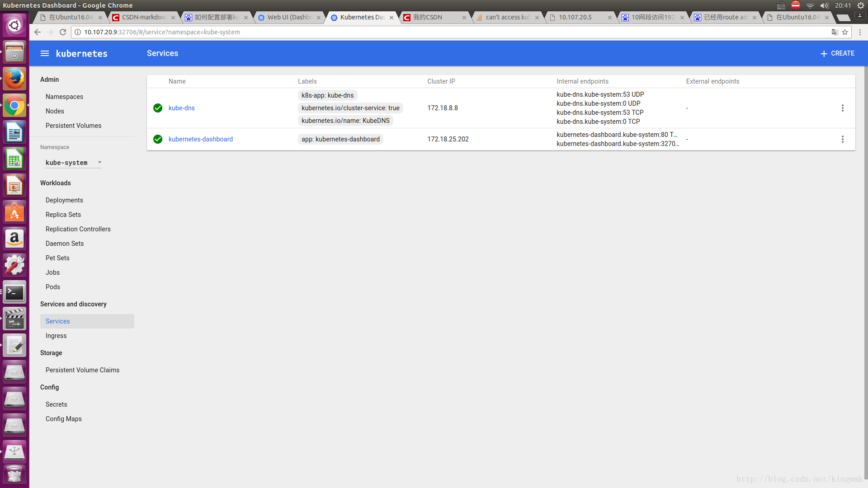The height and width of the screenshot is (488, 868).
Task: Open System Settings tool in launcher
Action: [14, 266]
